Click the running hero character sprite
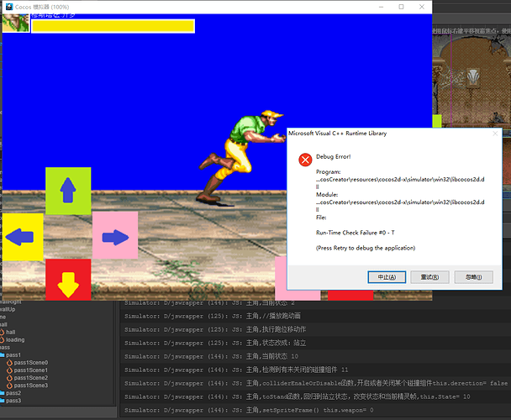This screenshot has width=511, height=420. click(241, 158)
